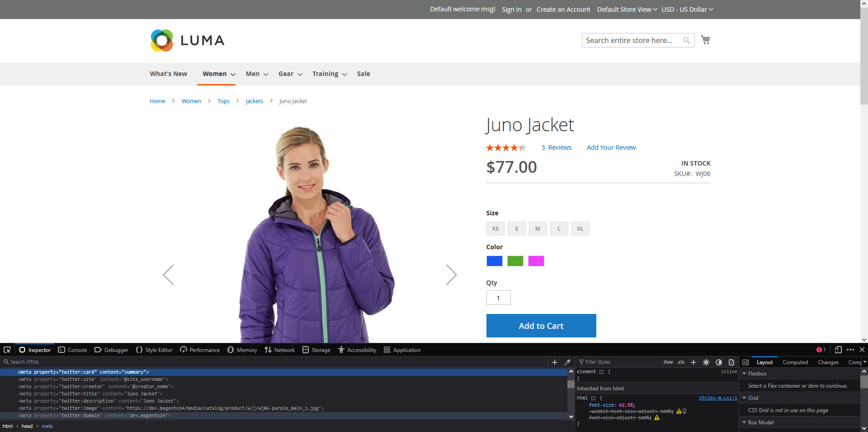Open the Memory panel
Image resolution: width=868 pixels, height=432 pixels.
(242, 350)
